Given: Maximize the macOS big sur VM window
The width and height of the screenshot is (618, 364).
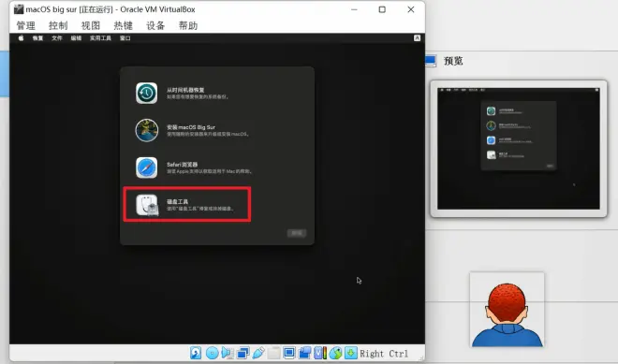Looking at the screenshot, I should 382,9.
